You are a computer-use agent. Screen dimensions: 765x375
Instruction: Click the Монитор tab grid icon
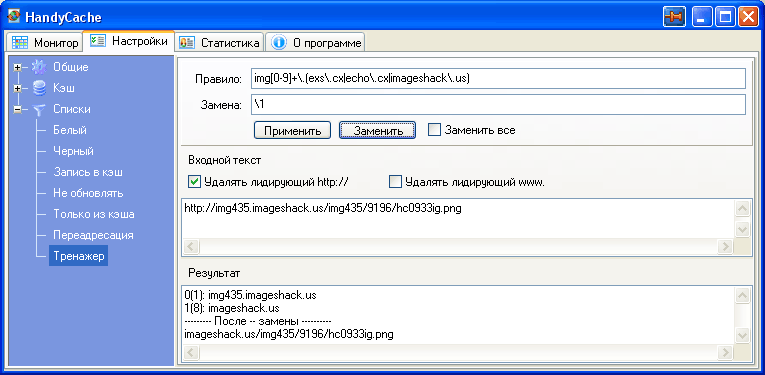[x=19, y=42]
